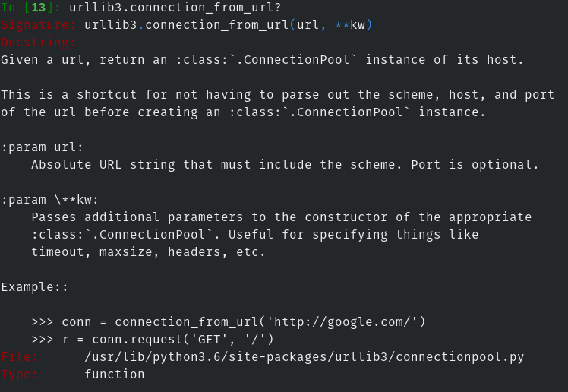Viewport: 568px width, 392px height.
Task: Click the 'timeout, maxsize, headers, etc.' line
Action: pyautogui.click(x=149, y=252)
